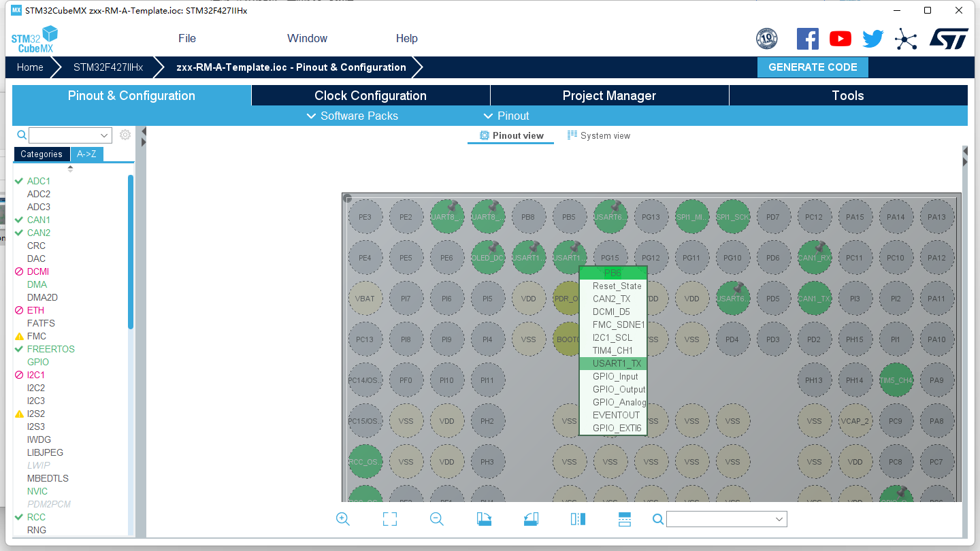Viewport: 980px width, 551px height.
Task: Click the PE3 pin on the chip
Action: tap(365, 217)
